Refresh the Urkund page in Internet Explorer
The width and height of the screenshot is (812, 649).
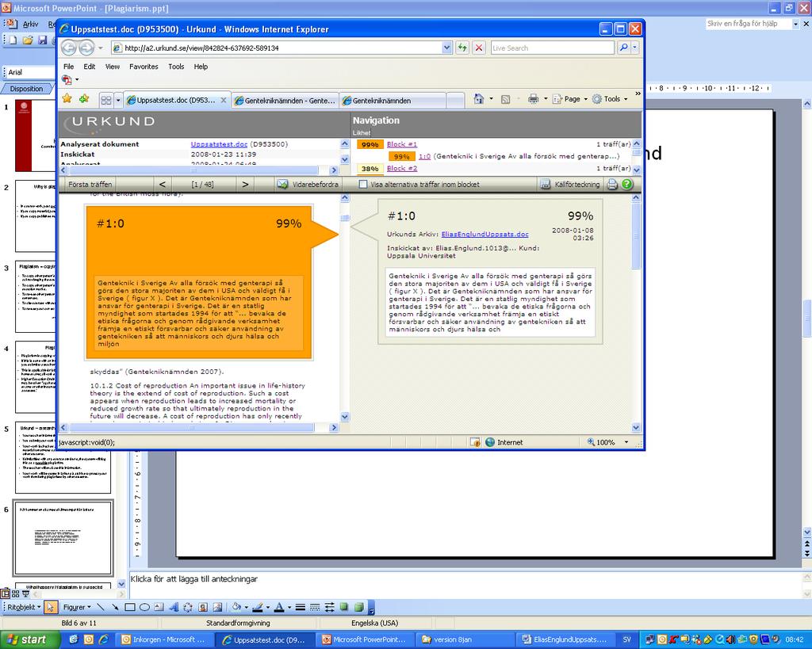462,48
